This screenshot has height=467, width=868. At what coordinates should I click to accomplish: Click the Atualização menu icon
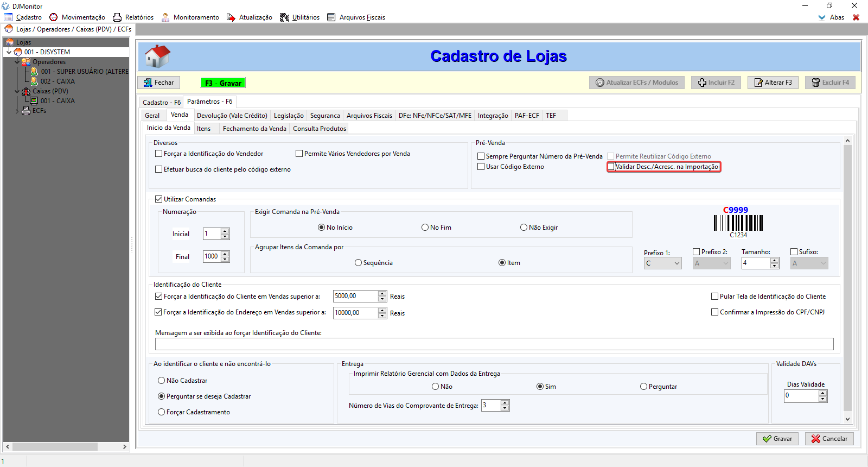(x=231, y=17)
